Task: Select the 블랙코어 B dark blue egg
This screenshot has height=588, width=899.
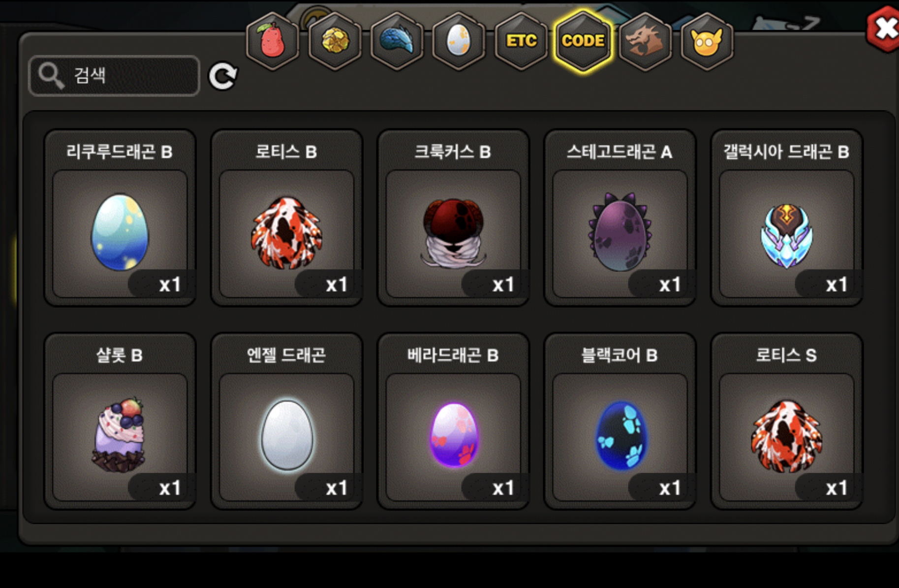Action: pyautogui.click(x=620, y=421)
